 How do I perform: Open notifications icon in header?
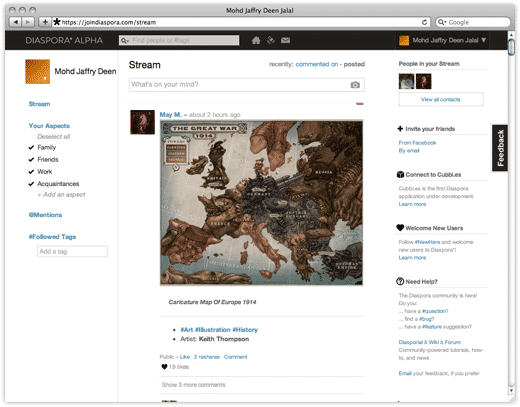coord(271,40)
